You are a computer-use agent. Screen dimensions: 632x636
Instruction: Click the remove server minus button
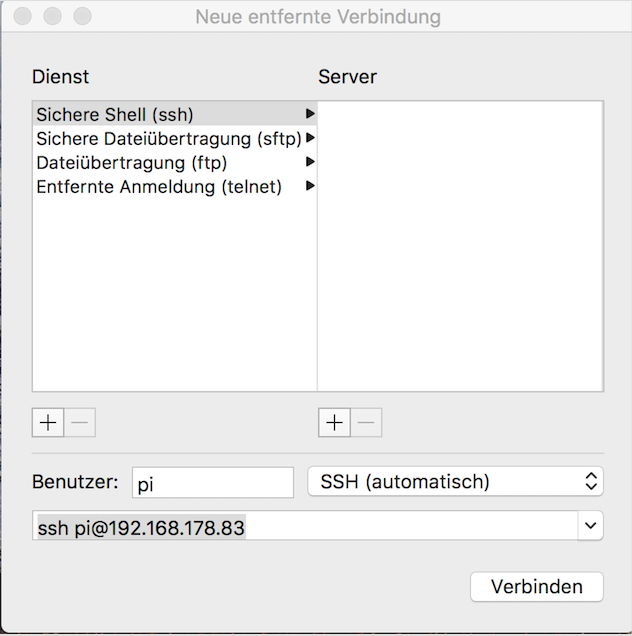(367, 423)
